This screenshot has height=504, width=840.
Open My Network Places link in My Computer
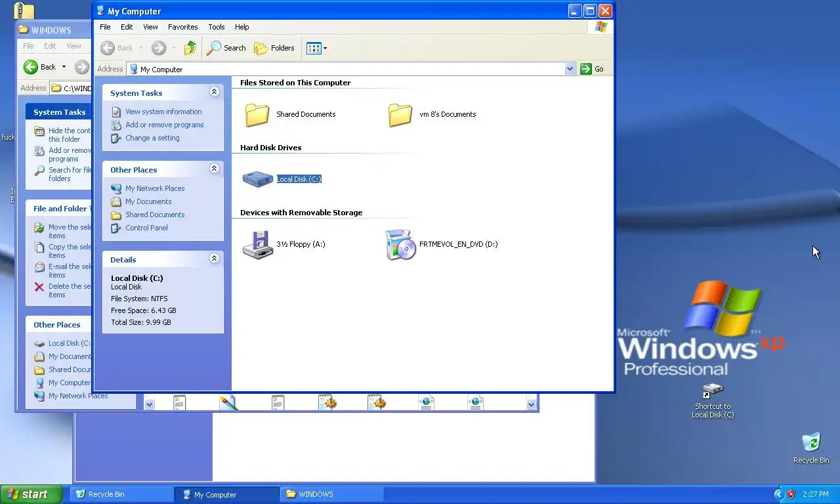[x=155, y=188]
